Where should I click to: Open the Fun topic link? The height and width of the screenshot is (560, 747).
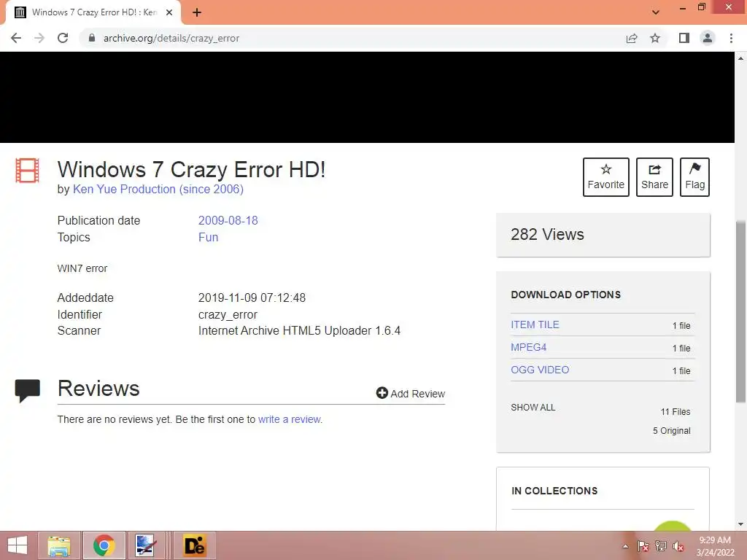click(208, 237)
